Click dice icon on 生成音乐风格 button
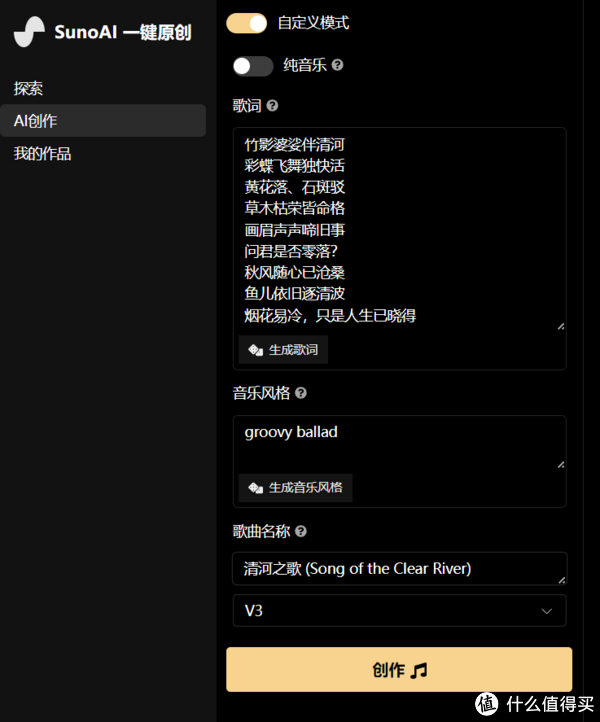Screen dimensions: 600x722 pyautogui.click(x=255, y=487)
